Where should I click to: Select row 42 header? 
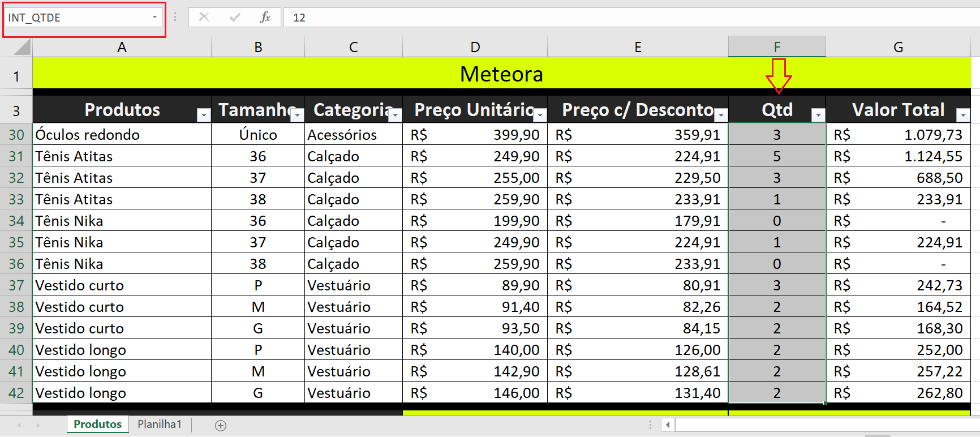(16, 393)
